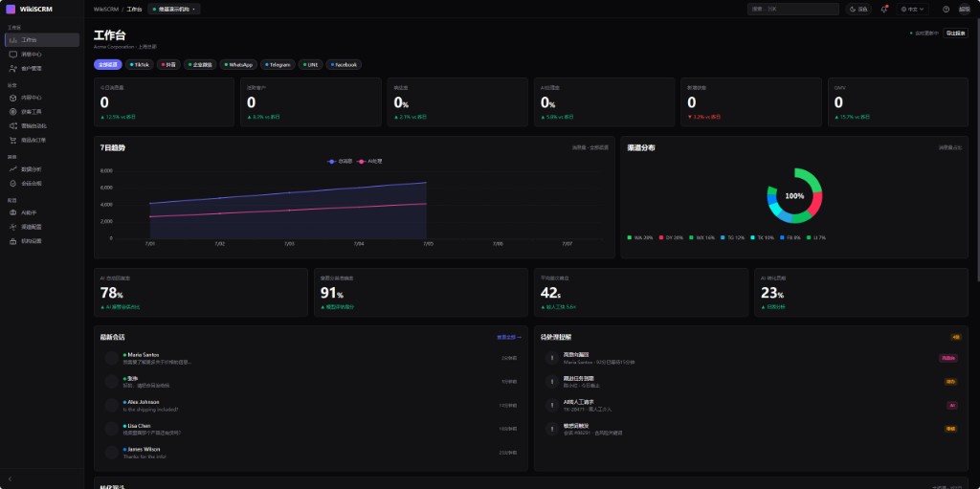Open the 查看全部 link in 最新会话
The width and height of the screenshot is (980, 489).
[509, 337]
